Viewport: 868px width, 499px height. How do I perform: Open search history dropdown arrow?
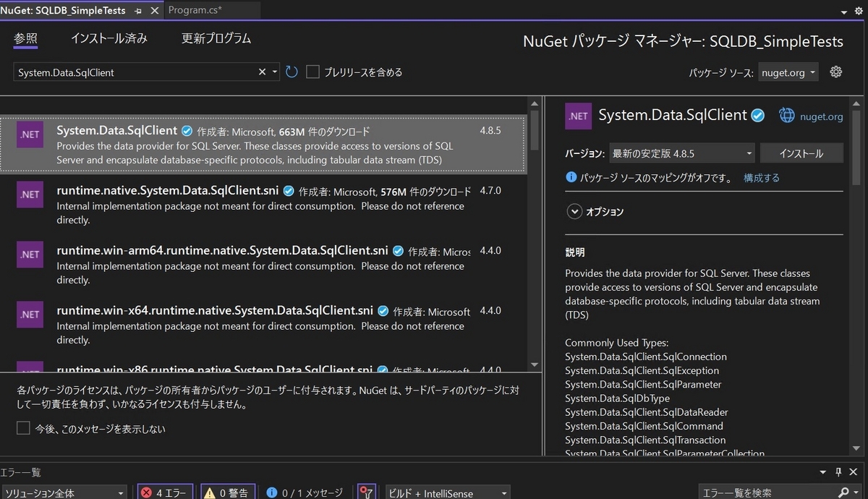coord(275,72)
